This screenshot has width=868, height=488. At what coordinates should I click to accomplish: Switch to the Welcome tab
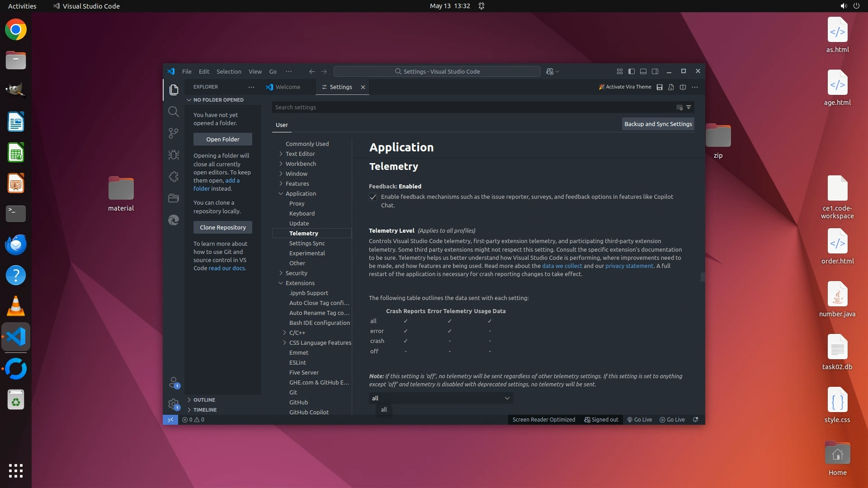tap(288, 87)
